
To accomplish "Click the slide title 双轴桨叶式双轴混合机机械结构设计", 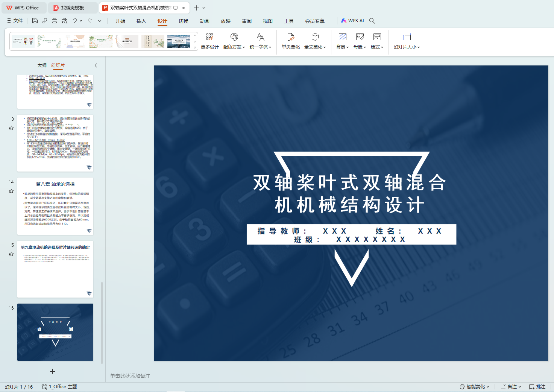I will pos(350,194).
